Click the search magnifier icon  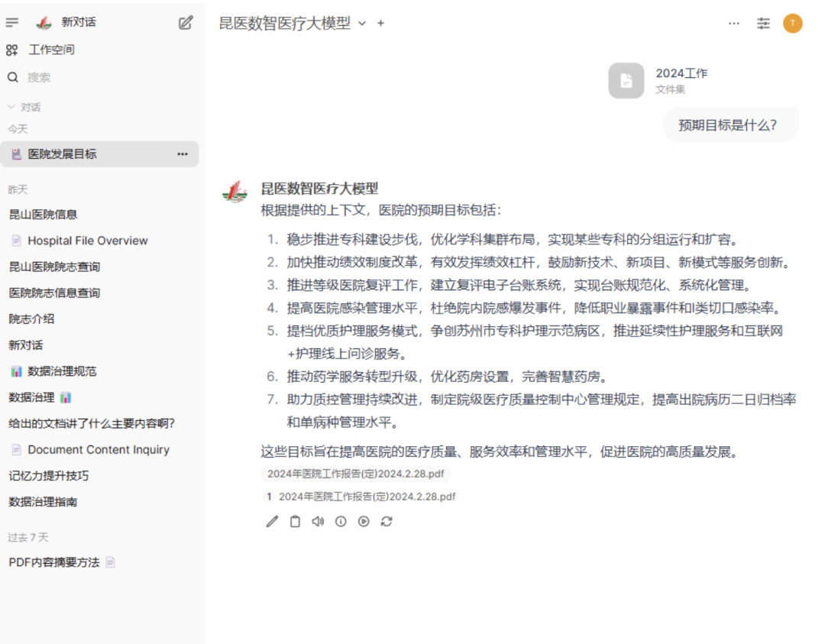tap(13, 77)
